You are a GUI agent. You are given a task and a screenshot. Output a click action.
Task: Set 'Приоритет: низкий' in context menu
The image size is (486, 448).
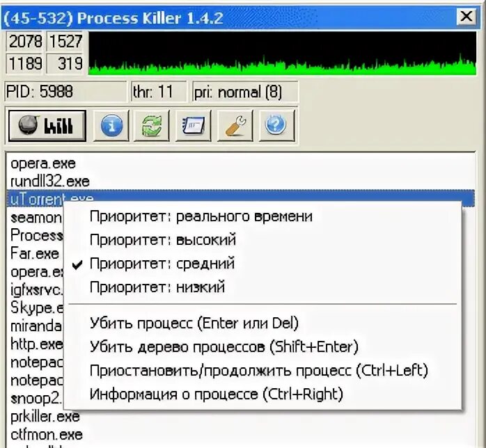(262, 287)
